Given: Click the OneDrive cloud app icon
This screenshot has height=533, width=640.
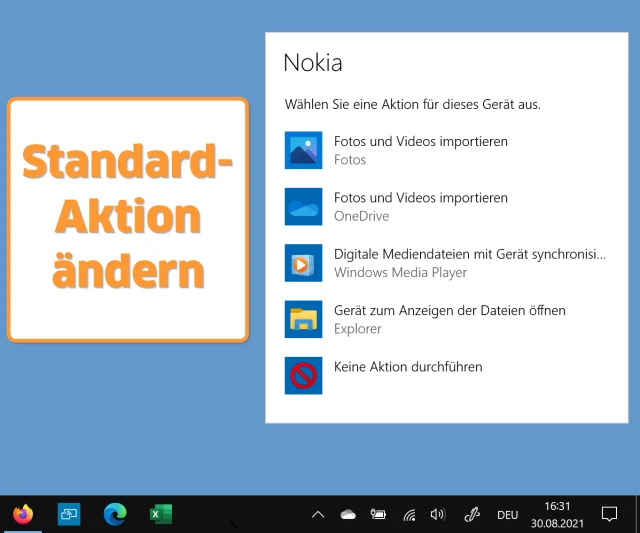Looking at the screenshot, I should click(303, 206).
